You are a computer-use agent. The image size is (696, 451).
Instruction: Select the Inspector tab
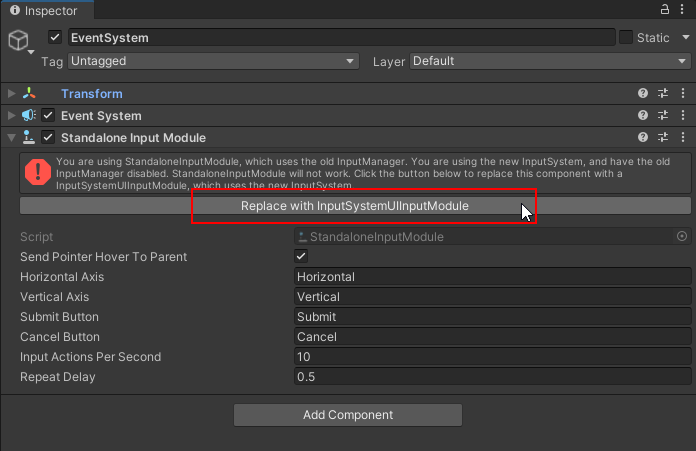(48, 10)
